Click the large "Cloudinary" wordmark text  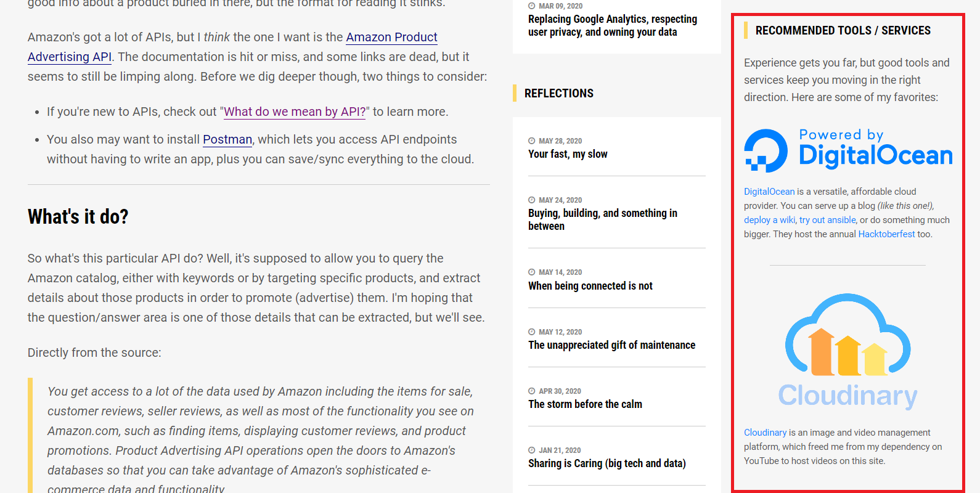point(847,396)
